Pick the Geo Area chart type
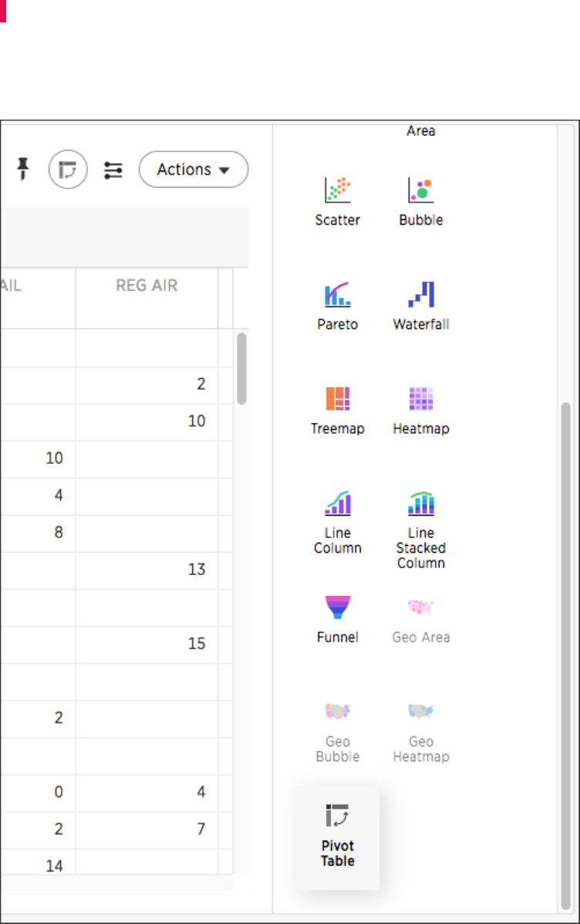The image size is (580, 924). tap(421, 619)
